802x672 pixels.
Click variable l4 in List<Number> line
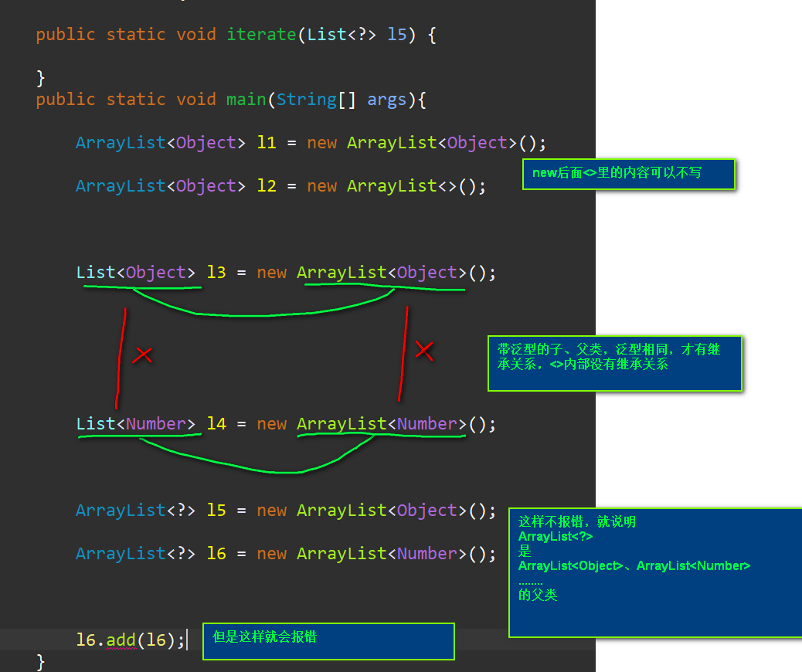click(x=216, y=424)
